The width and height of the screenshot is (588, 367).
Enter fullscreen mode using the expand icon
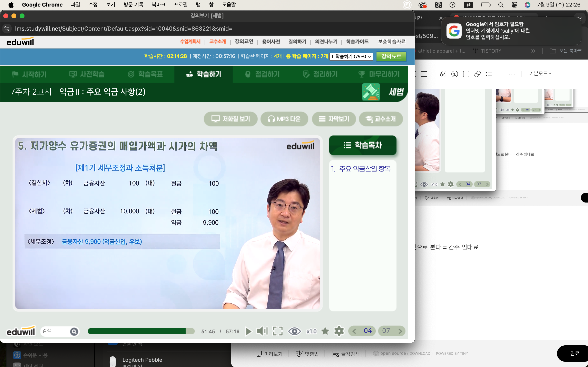278,331
